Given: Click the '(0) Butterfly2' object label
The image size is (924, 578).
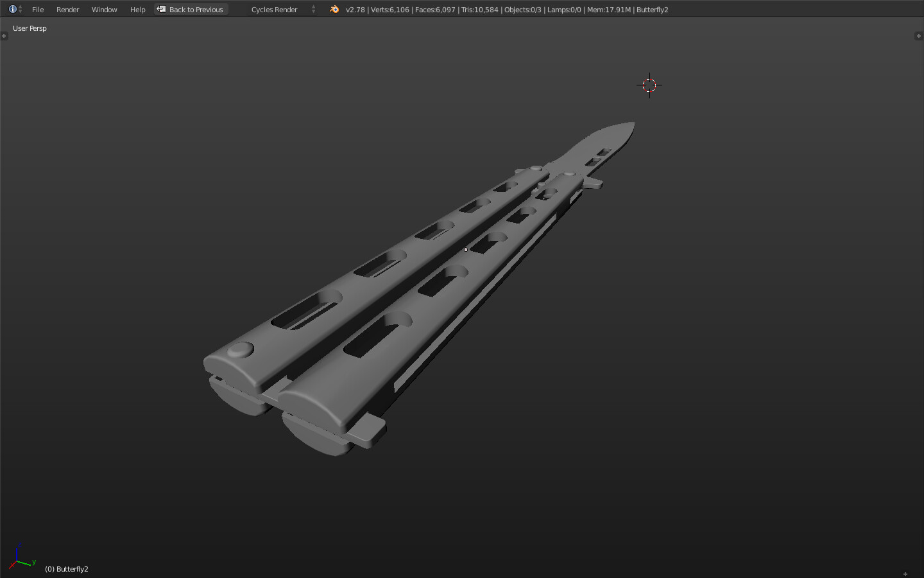Looking at the screenshot, I should (67, 569).
